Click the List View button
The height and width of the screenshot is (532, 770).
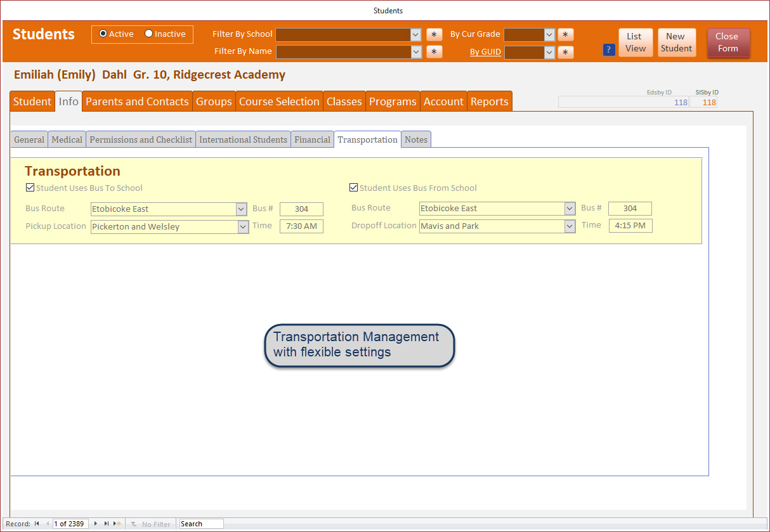635,42
